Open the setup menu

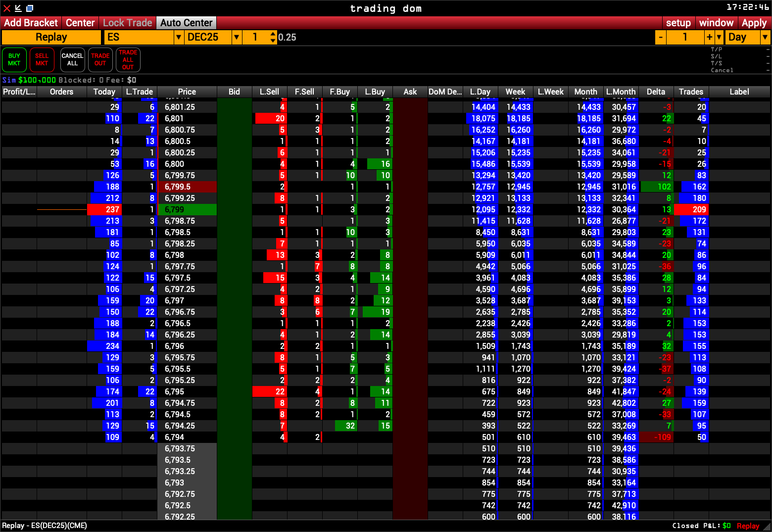point(678,23)
